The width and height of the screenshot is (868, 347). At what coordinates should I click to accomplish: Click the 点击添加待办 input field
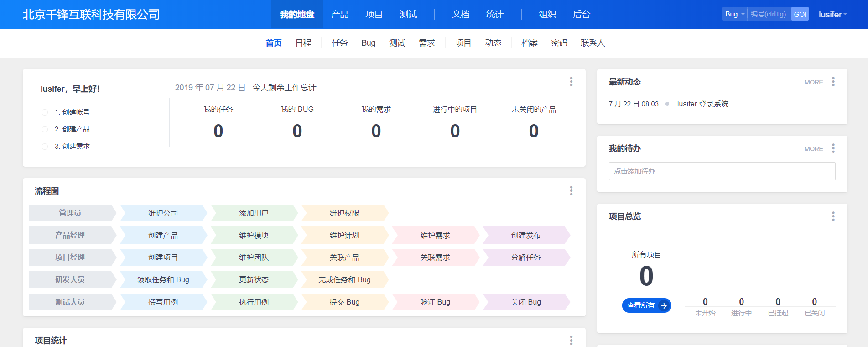pyautogui.click(x=722, y=171)
